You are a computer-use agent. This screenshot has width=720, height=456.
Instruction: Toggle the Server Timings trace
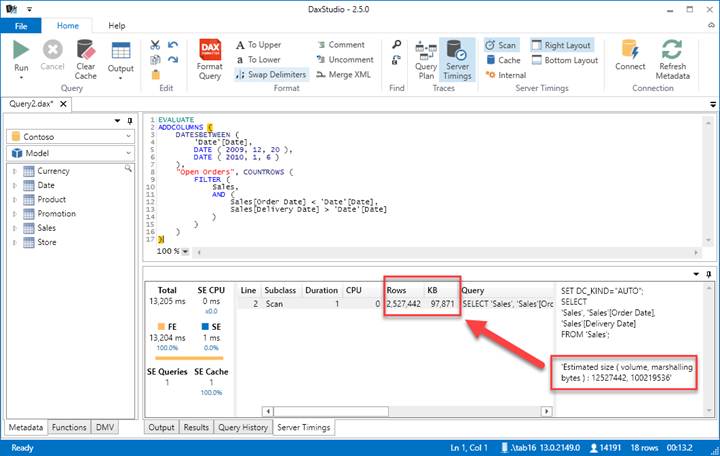(457, 60)
